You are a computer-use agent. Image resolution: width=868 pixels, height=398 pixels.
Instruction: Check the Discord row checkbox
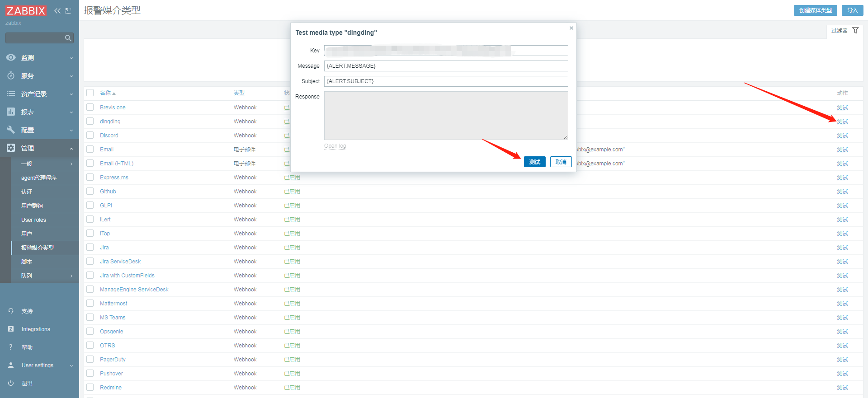click(x=90, y=135)
